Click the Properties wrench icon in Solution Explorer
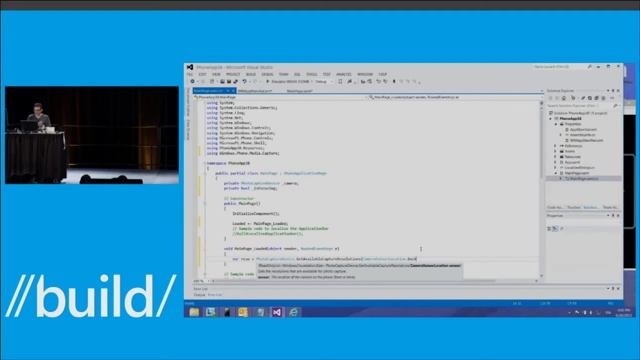 [x=583, y=98]
